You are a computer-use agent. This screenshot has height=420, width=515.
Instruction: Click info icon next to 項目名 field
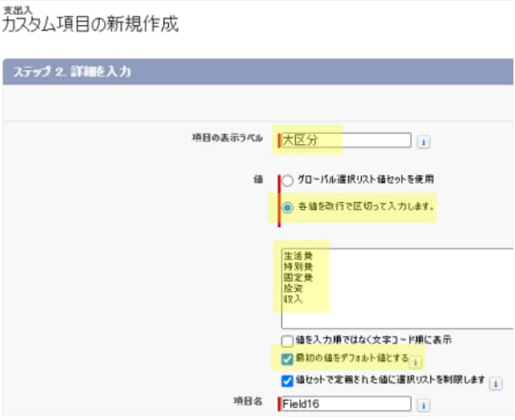coord(423,406)
